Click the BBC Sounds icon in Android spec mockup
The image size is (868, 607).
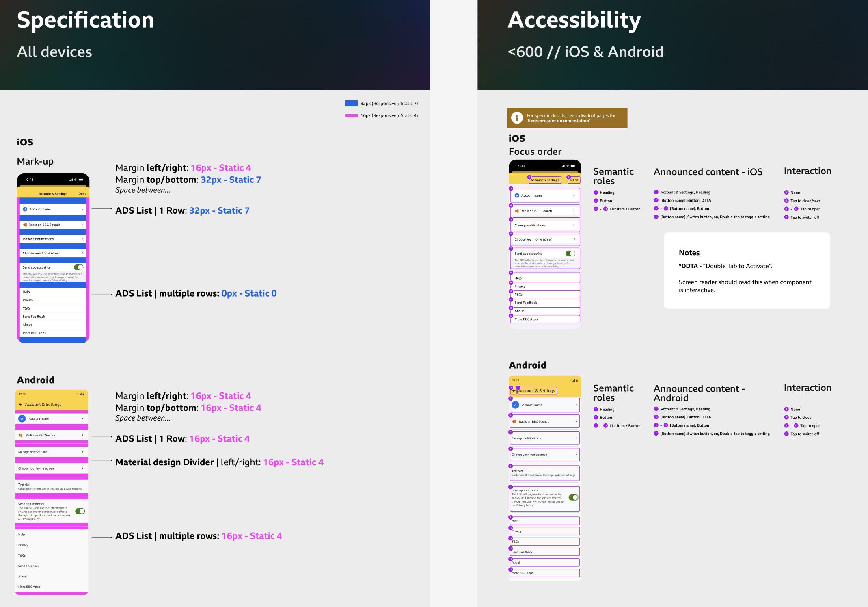tap(21, 435)
